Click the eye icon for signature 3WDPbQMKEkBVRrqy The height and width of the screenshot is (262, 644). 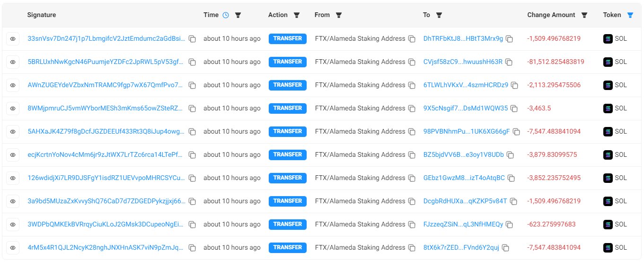[13, 225]
